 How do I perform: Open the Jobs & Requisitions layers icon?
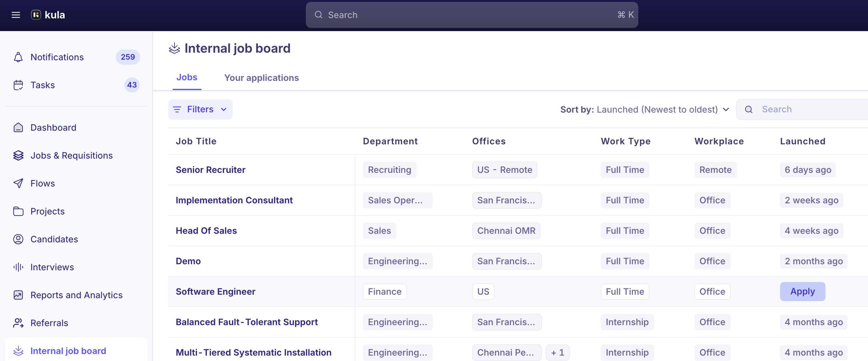(18, 155)
